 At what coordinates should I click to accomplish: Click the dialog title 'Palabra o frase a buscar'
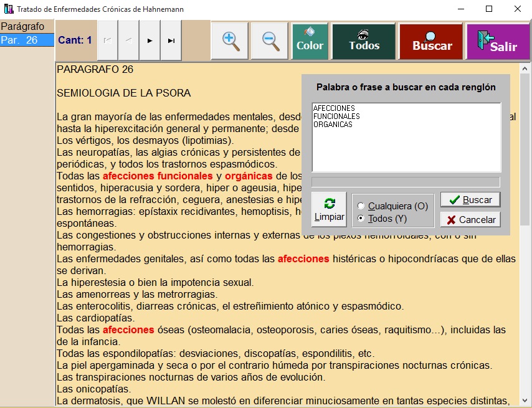coord(406,87)
